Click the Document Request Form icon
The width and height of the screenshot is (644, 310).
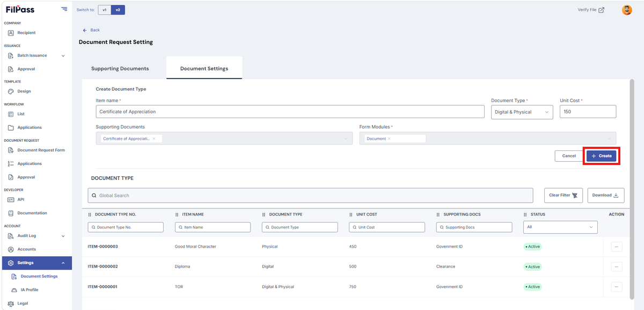pos(11,150)
